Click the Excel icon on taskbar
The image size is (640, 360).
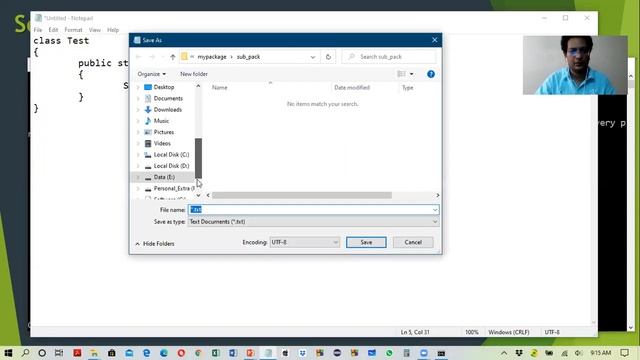(x=216, y=353)
